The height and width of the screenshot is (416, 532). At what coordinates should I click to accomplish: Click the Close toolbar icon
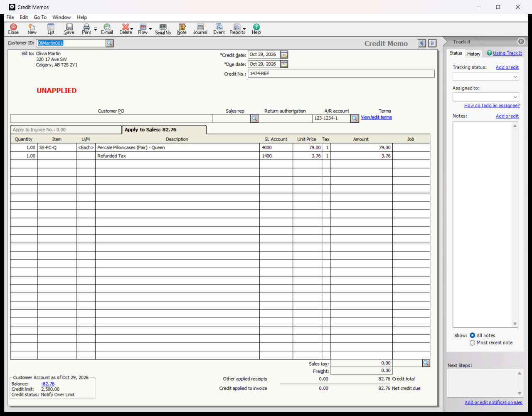tap(13, 29)
